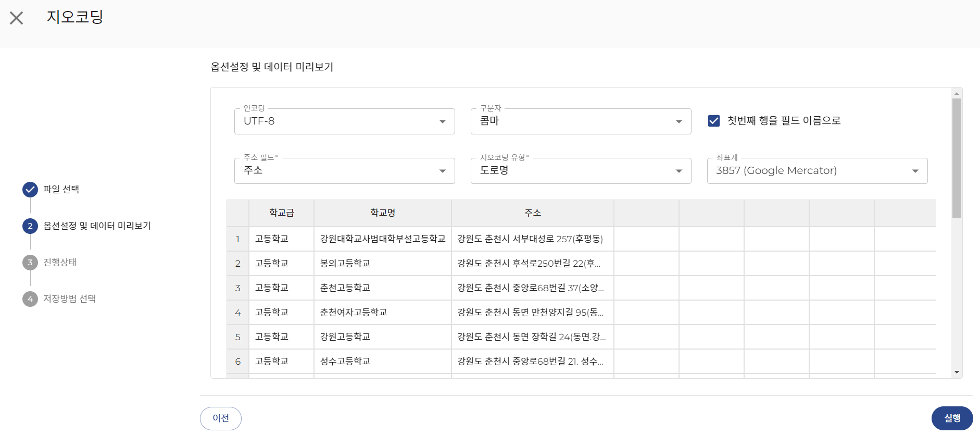
Task: Click step 3 진행상태 circle icon
Action: (x=30, y=263)
